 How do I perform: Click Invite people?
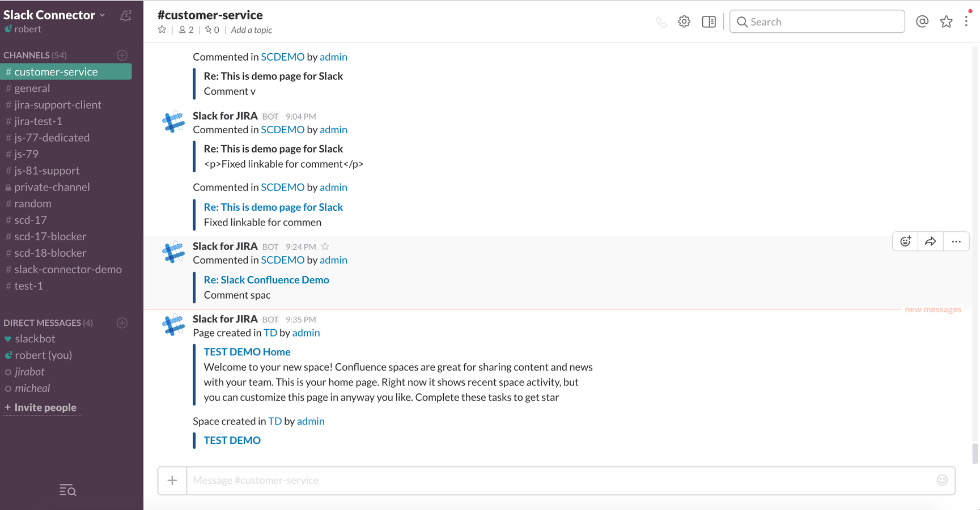coord(41,407)
